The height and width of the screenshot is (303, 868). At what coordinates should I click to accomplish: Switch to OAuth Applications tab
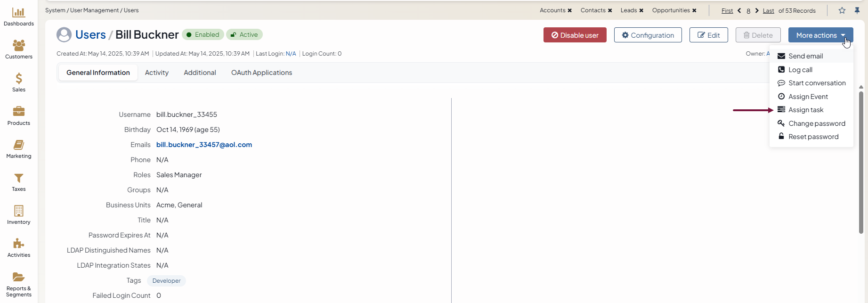[x=261, y=73]
